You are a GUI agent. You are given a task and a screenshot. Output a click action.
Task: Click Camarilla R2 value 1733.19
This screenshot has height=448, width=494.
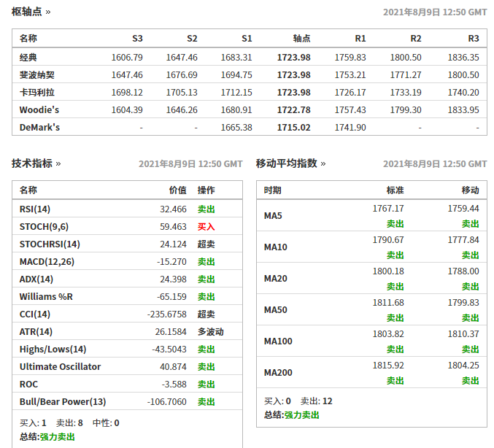406,93
